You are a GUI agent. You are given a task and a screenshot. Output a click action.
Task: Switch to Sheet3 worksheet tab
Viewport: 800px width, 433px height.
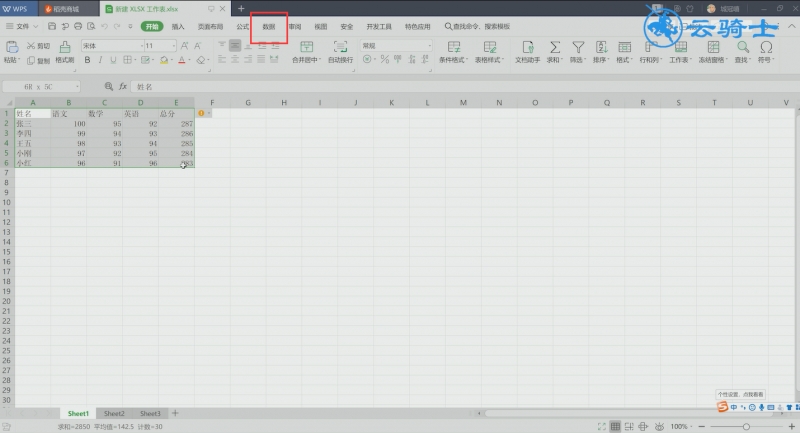pos(150,413)
